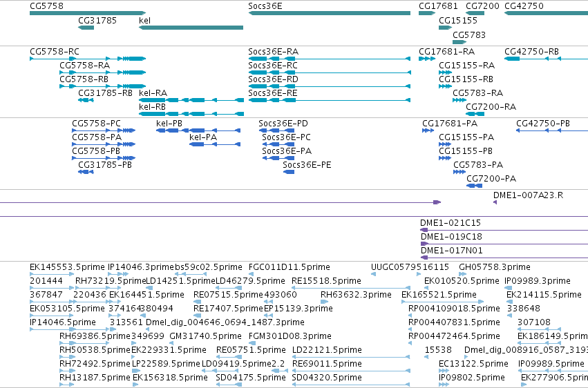Image resolution: width=588 pixels, height=388 pixels.
Task: Select the Socs36E gene bar
Action: pos(330,13)
